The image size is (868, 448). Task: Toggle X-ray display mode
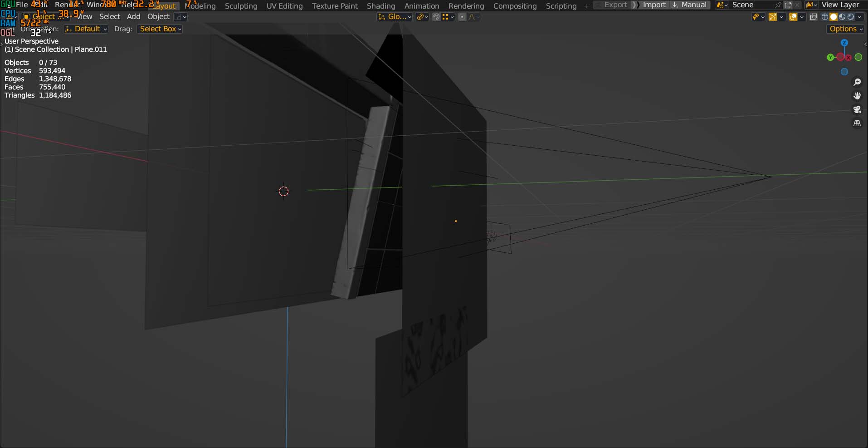pyautogui.click(x=814, y=17)
